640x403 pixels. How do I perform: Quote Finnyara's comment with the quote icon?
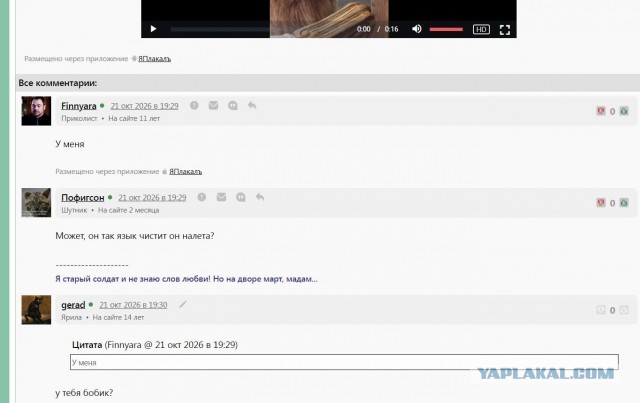[x=233, y=106]
